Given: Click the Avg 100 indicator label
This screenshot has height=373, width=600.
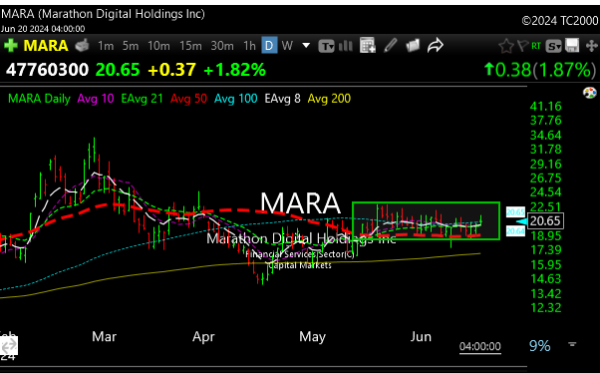Looking at the screenshot, I should (x=236, y=99).
